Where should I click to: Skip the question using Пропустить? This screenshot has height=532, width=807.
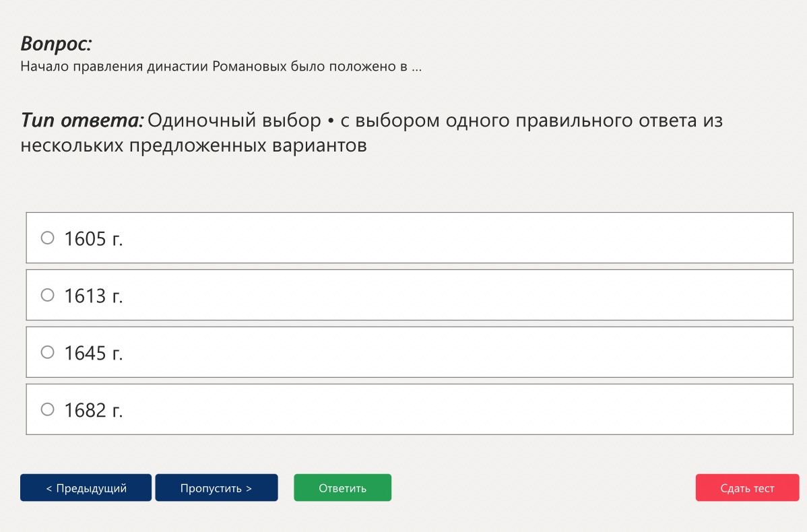[x=217, y=488]
